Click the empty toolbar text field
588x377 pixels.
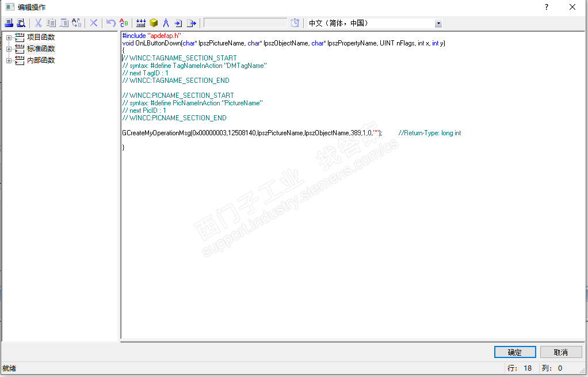(245, 23)
